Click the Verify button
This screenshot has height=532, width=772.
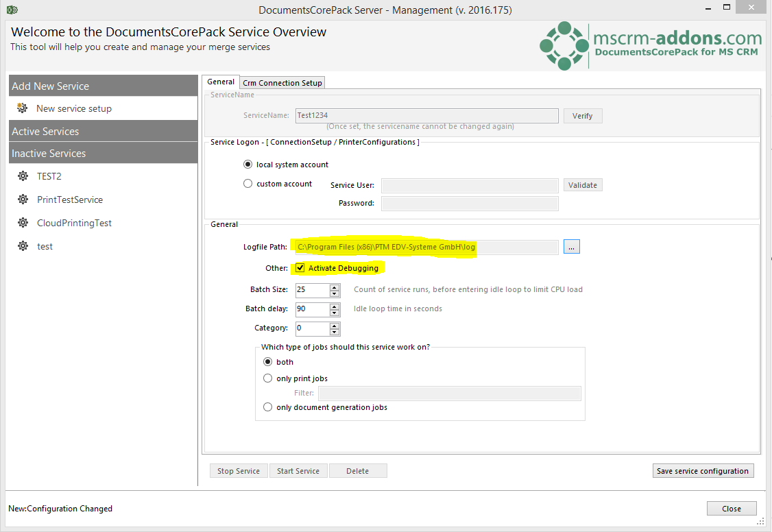583,116
